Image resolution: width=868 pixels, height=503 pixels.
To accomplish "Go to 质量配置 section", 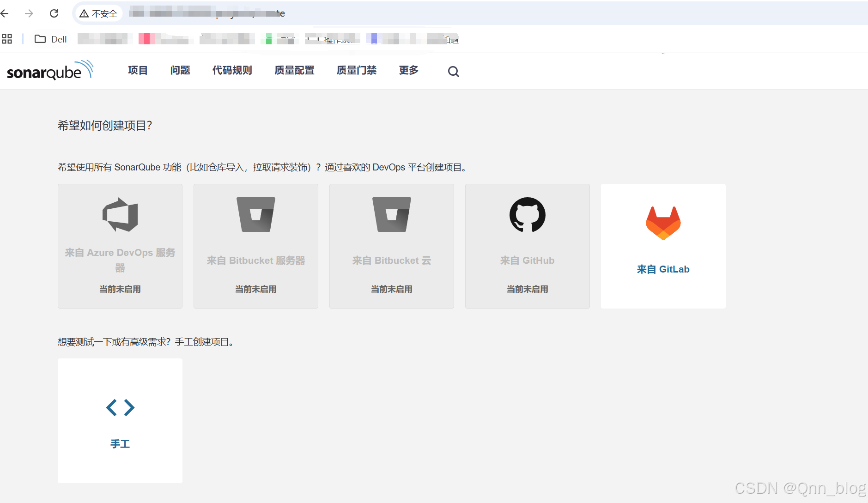I will pyautogui.click(x=294, y=70).
